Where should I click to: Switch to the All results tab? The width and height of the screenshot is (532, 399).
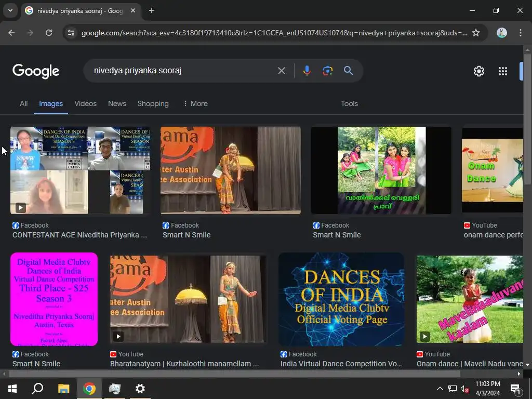pyautogui.click(x=23, y=103)
